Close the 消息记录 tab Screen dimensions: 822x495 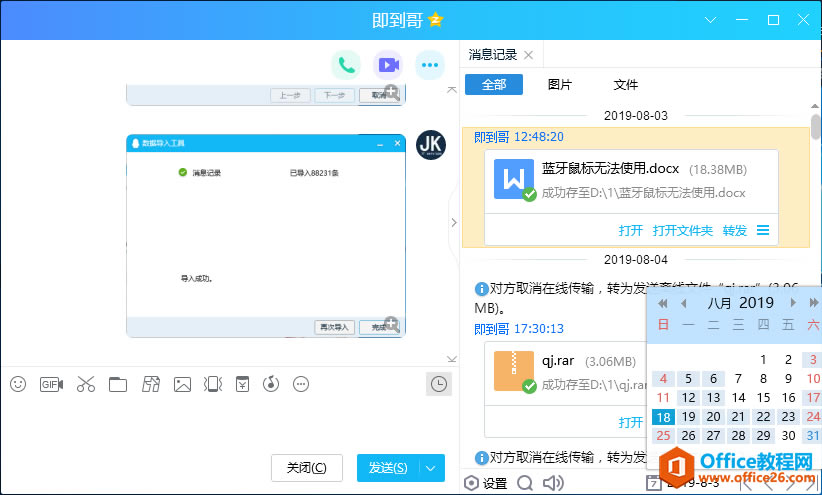pyautogui.click(x=528, y=55)
